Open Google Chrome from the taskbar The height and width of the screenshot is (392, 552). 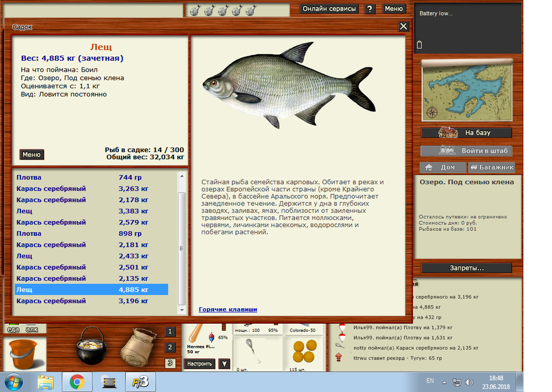click(76, 381)
